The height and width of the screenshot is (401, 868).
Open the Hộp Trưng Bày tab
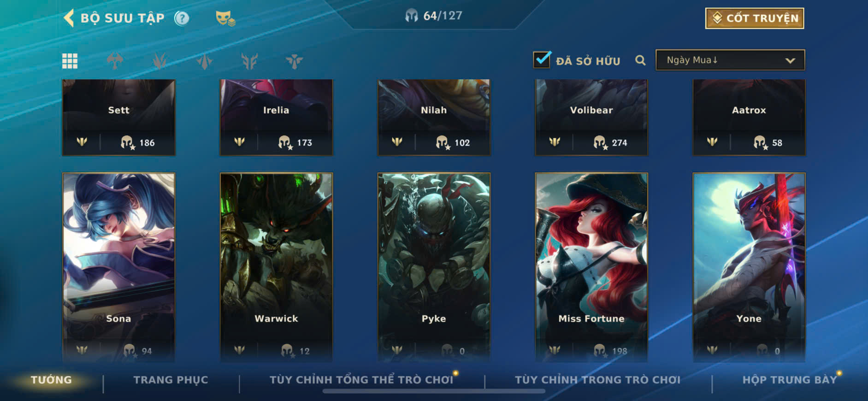(789, 380)
